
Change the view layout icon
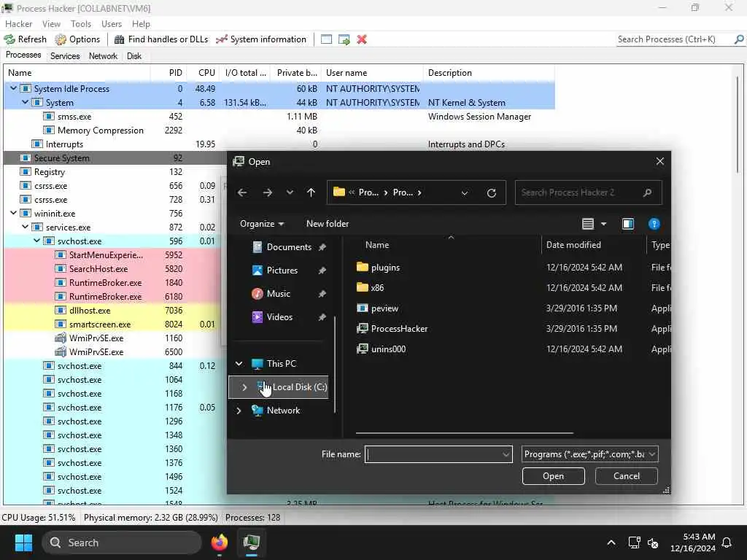click(588, 224)
